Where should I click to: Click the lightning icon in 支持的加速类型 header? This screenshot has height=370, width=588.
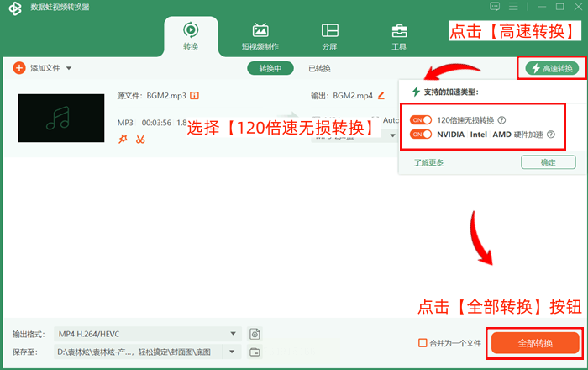coord(416,92)
